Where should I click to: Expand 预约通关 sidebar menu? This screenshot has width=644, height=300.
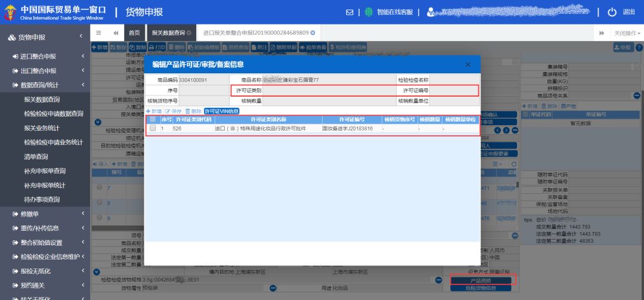point(45,286)
